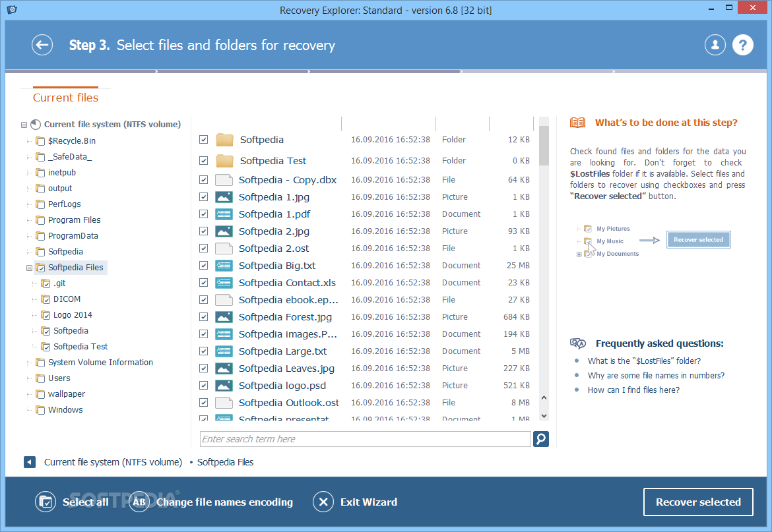Go back using the arrow in the header

(x=42, y=45)
